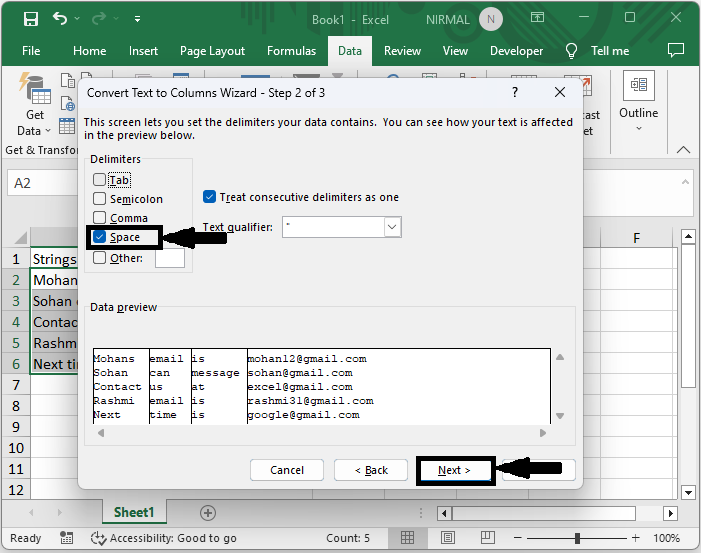
Task: Switch to the Review tab
Action: (402, 51)
